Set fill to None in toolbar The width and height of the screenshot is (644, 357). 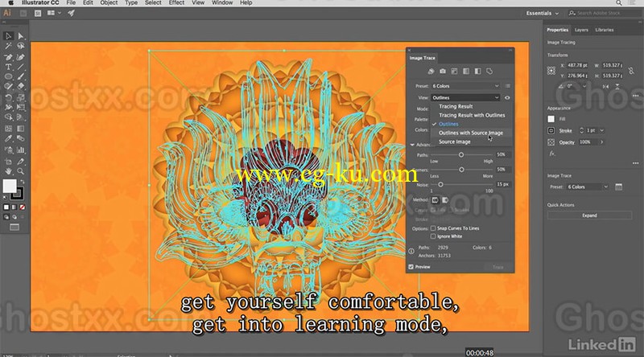[23, 207]
